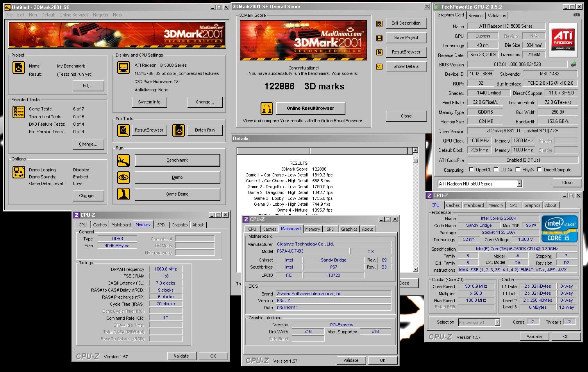
Task: Enable the OpenCL checkbox in GPU-Z
Action: click(x=471, y=170)
